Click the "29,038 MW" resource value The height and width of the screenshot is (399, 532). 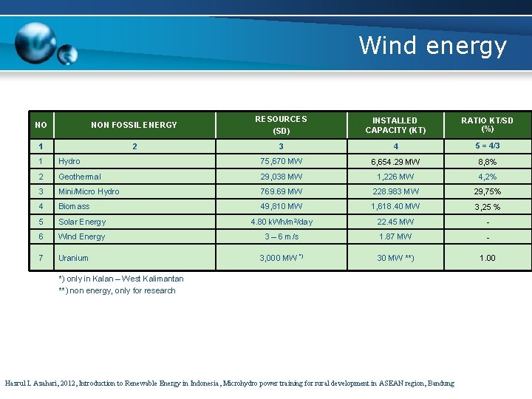tap(282, 177)
